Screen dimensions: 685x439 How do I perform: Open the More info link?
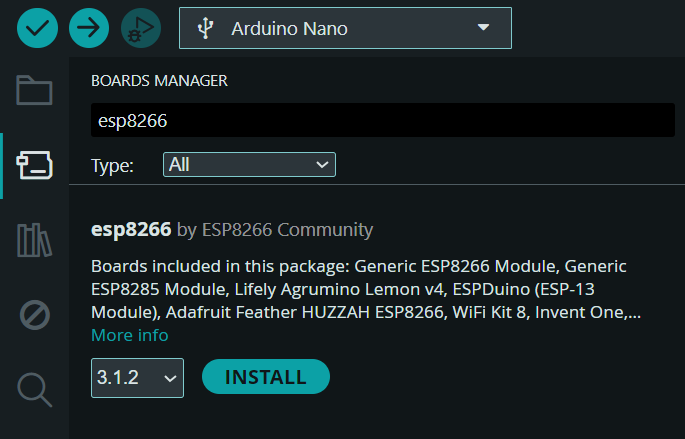[130, 335]
